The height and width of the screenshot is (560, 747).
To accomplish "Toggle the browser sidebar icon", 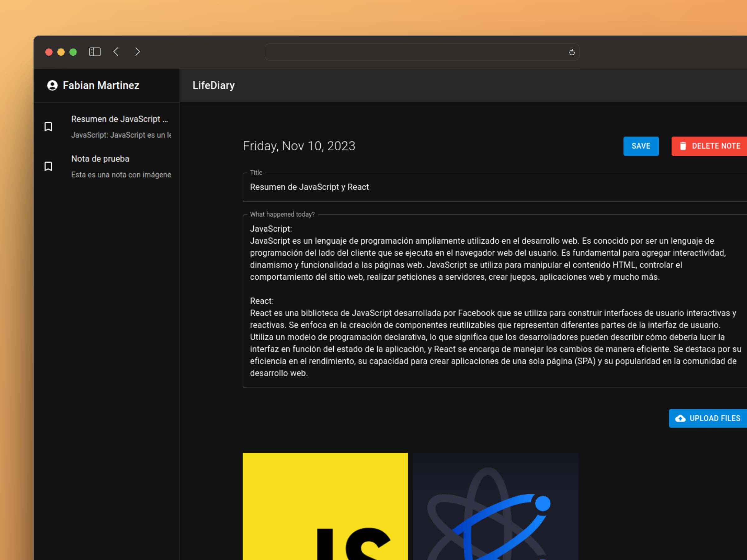I will pos(95,52).
